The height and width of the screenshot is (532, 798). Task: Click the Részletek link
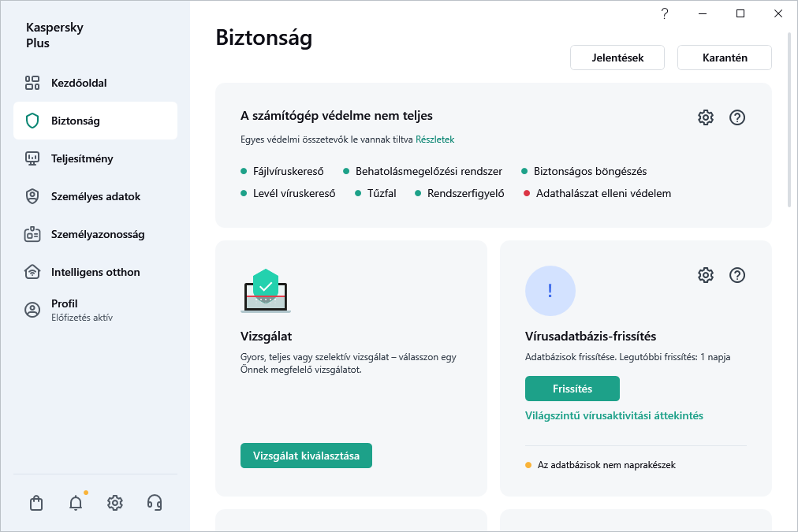point(434,140)
